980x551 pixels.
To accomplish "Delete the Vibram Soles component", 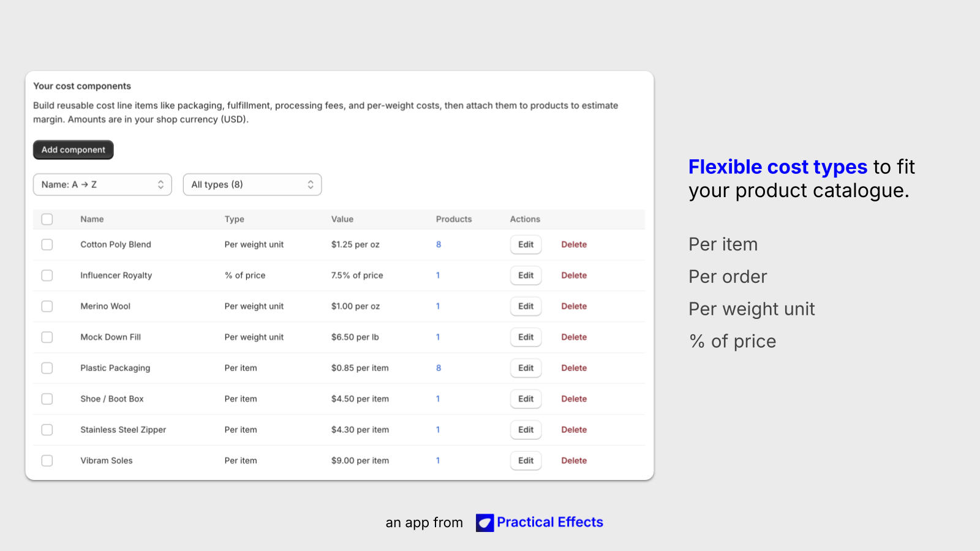I will (574, 460).
